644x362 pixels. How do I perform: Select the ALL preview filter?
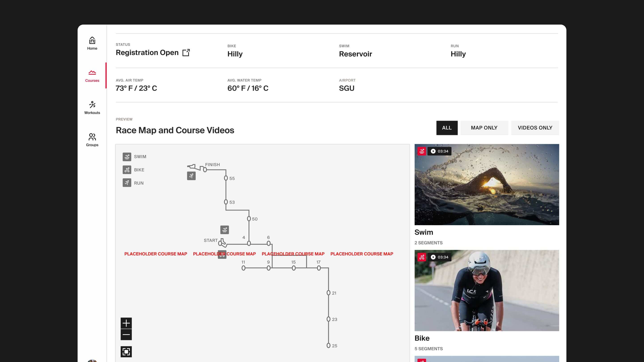click(x=447, y=128)
